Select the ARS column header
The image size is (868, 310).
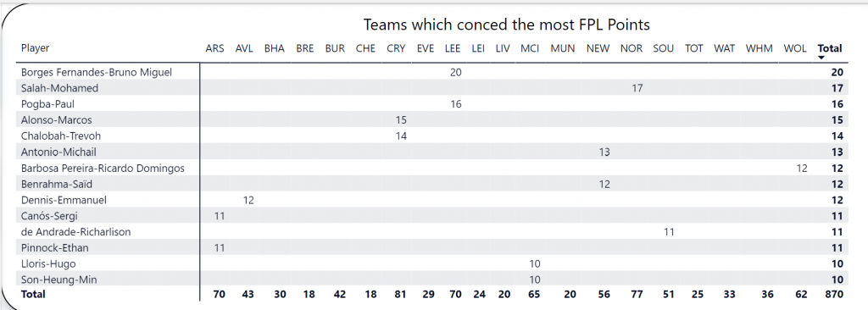coord(214,48)
